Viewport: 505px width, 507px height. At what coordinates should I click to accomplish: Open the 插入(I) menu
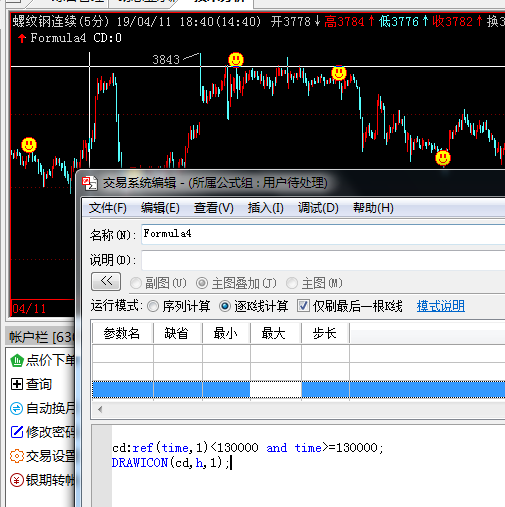266,208
